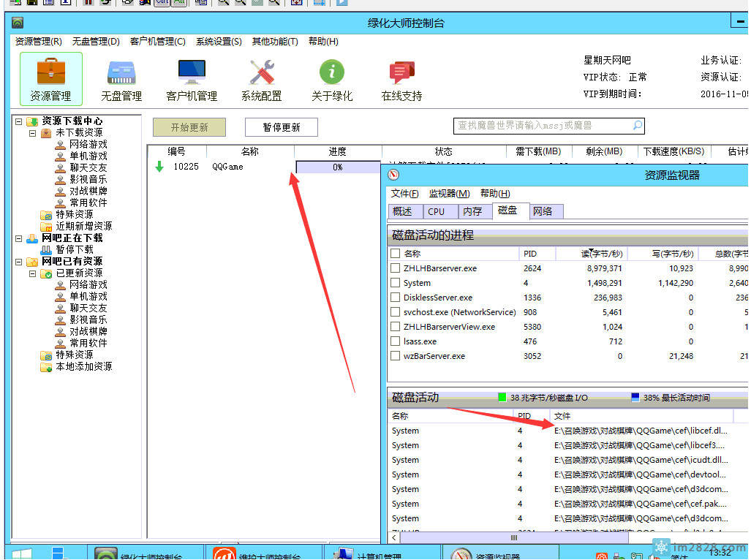Viewport: 751px width, 560px height.
Task: Collapse the 网吧已有资源 tree node
Action: click(x=19, y=262)
